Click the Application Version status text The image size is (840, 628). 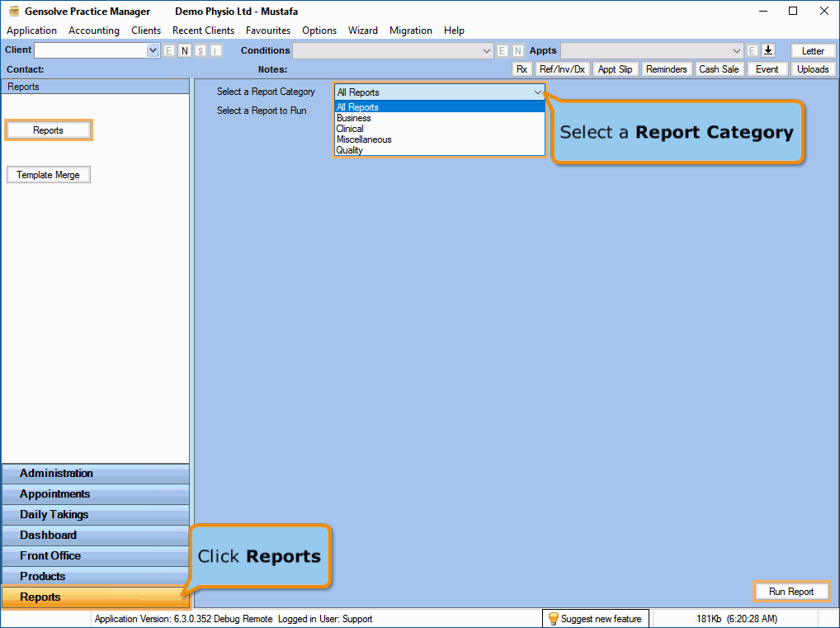point(183,619)
